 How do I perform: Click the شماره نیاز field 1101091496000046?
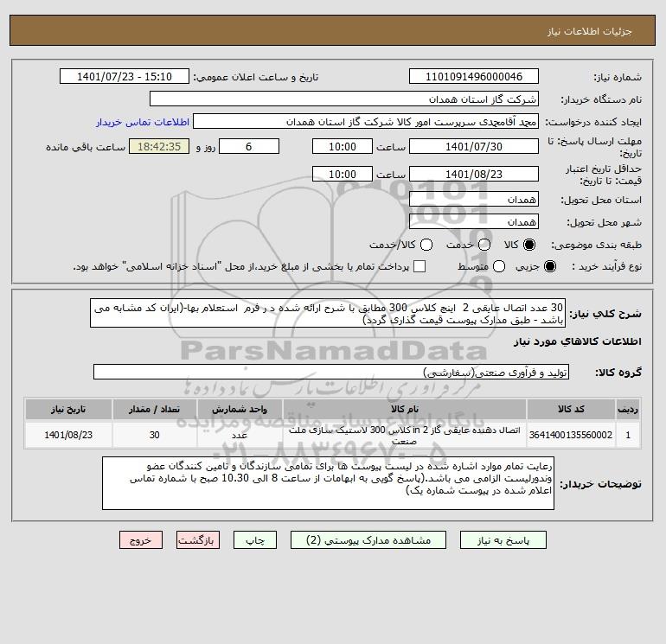[474, 76]
